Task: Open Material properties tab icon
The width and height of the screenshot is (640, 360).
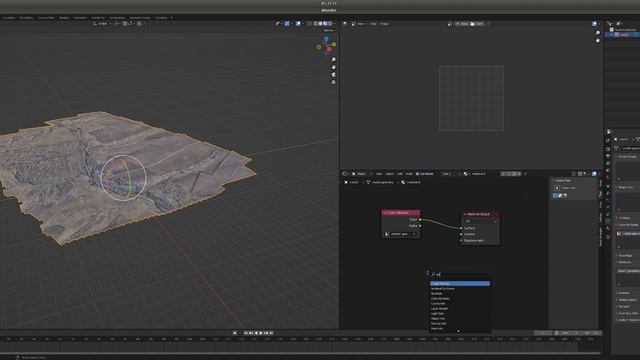Action: (608, 229)
